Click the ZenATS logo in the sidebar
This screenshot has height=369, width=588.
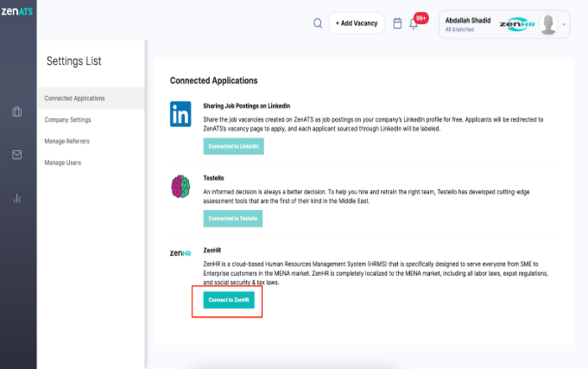point(17,11)
